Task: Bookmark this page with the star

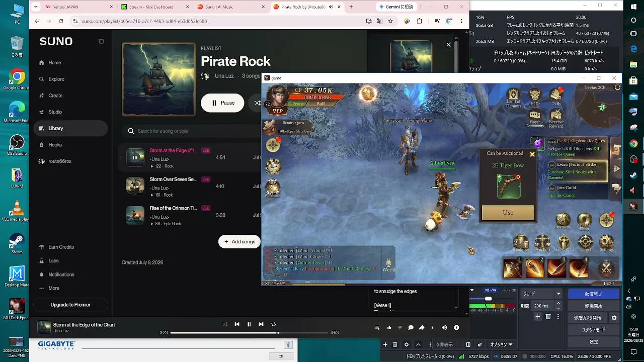Action: click(390, 21)
